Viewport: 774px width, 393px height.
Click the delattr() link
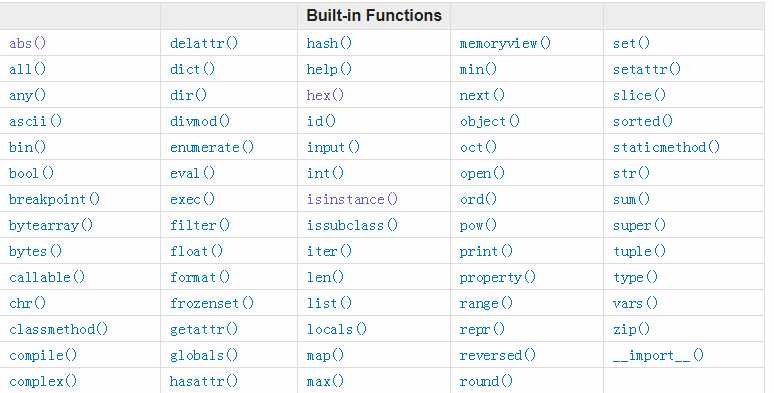tap(204, 43)
